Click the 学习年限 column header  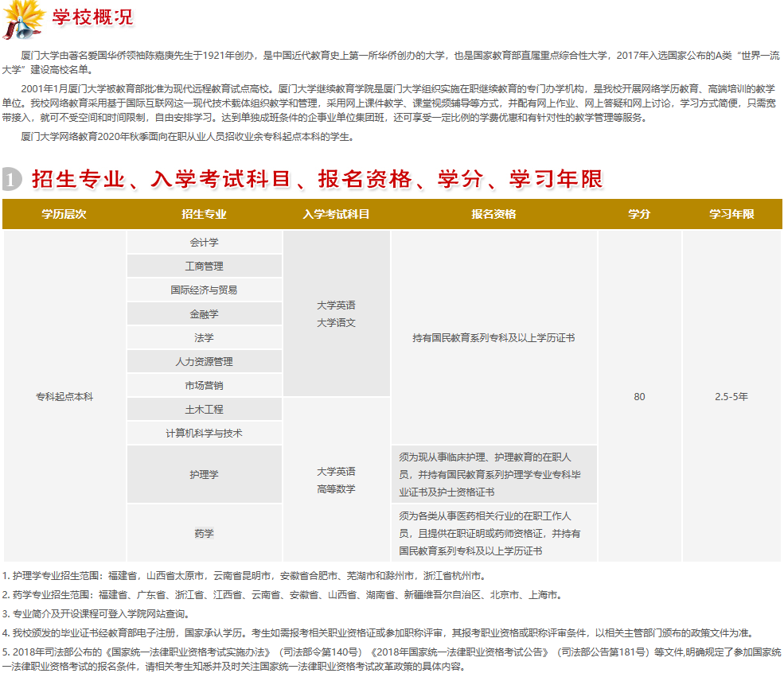[x=731, y=214]
